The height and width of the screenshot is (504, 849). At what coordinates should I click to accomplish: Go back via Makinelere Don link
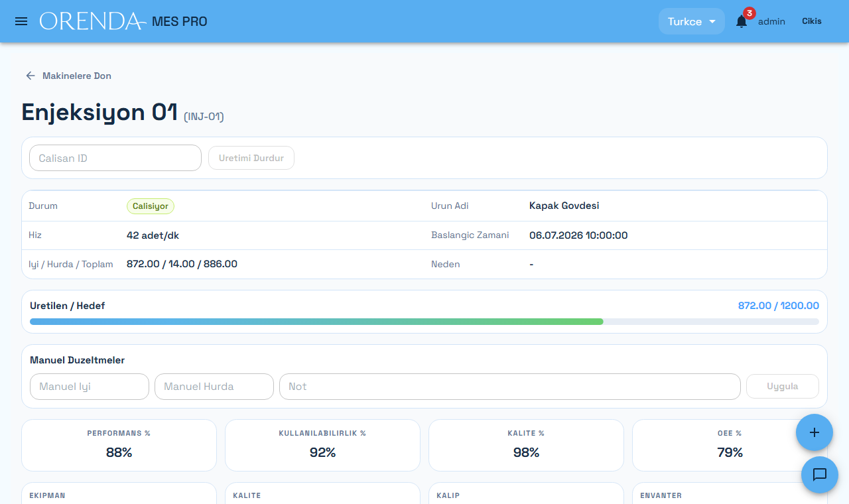68,76
